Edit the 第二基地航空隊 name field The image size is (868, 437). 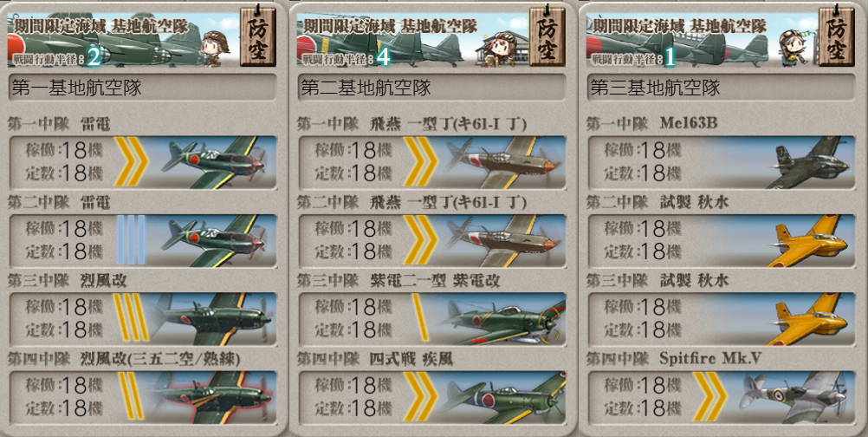click(x=431, y=88)
